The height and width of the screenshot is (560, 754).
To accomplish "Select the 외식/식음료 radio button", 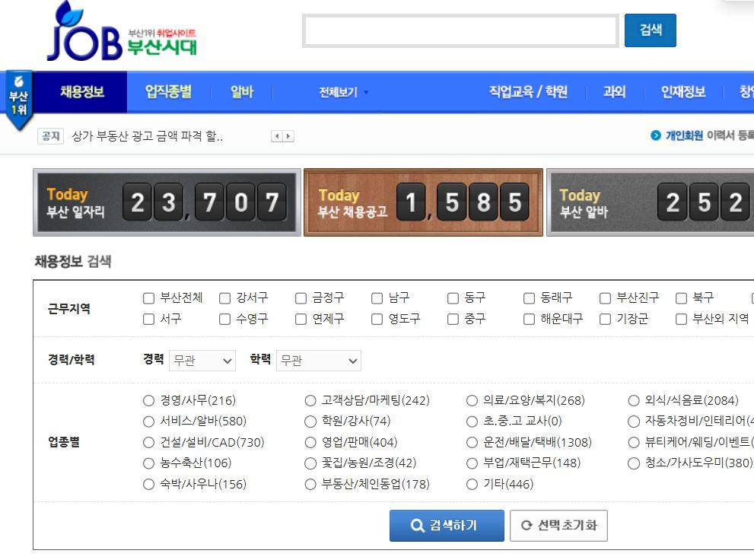I will pyautogui.click(x=634, y=399).
